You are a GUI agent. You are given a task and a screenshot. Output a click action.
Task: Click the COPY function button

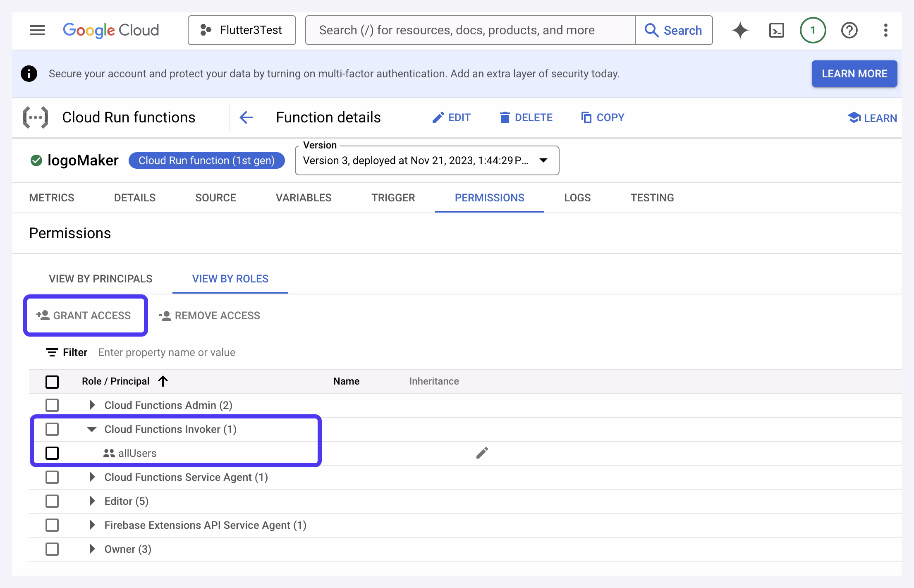603,117
